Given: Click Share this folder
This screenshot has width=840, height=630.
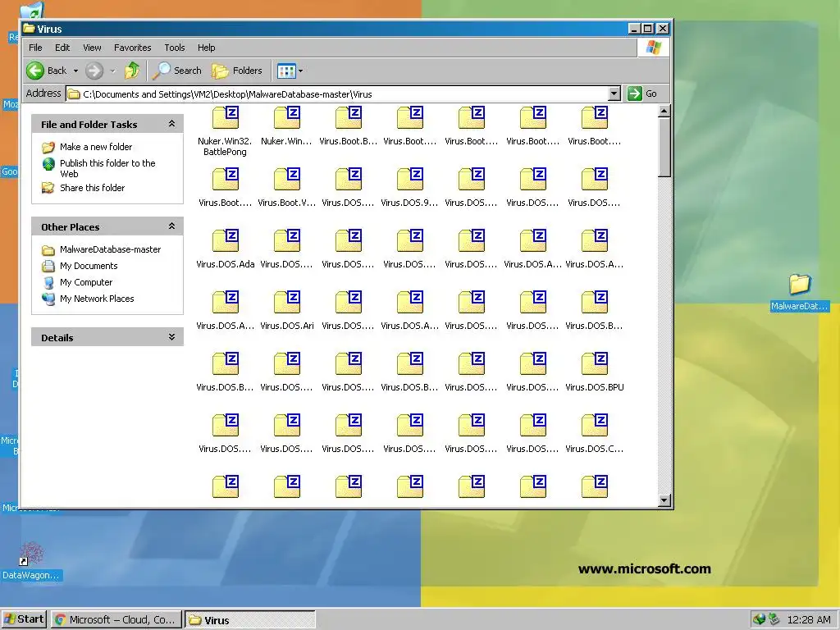Looking at the screenshot, I should [92, 188].
